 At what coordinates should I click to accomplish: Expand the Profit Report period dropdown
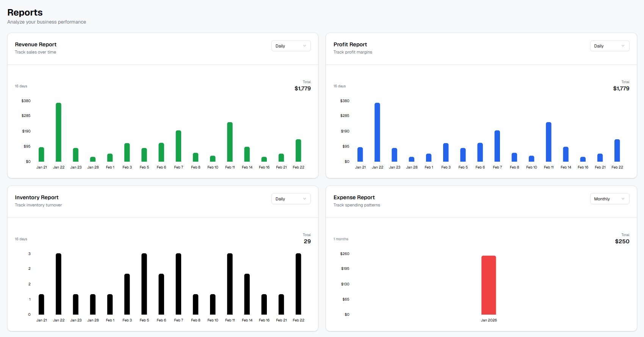pyautogui.click(x=609, y=46)
